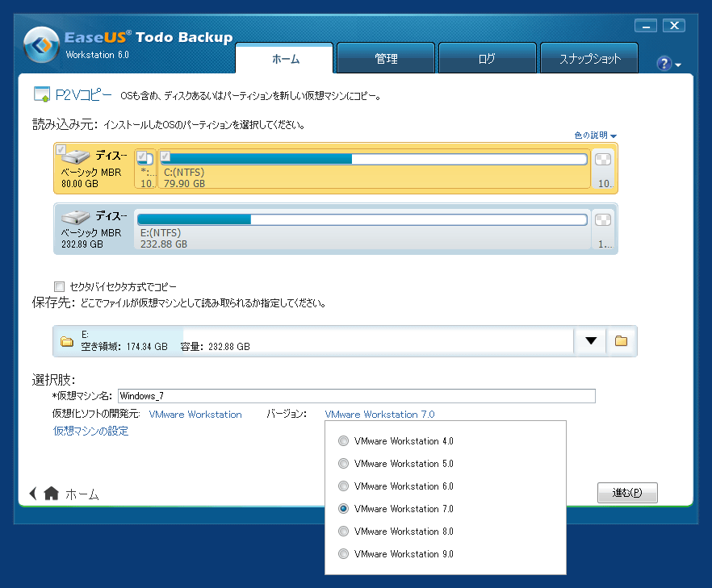
Task: Click the ホーム text link at bottom
Action: [x=82, y=494]
